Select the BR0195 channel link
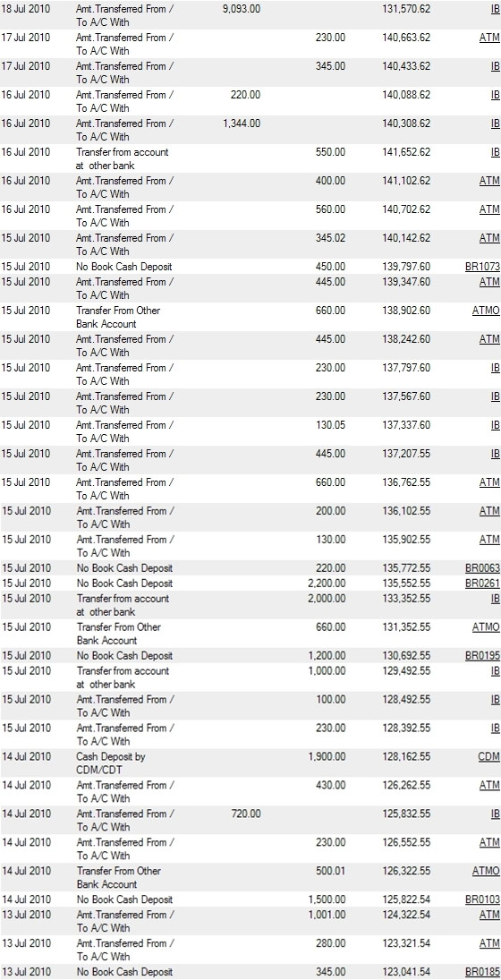501x980 pixels. (482, 656)
